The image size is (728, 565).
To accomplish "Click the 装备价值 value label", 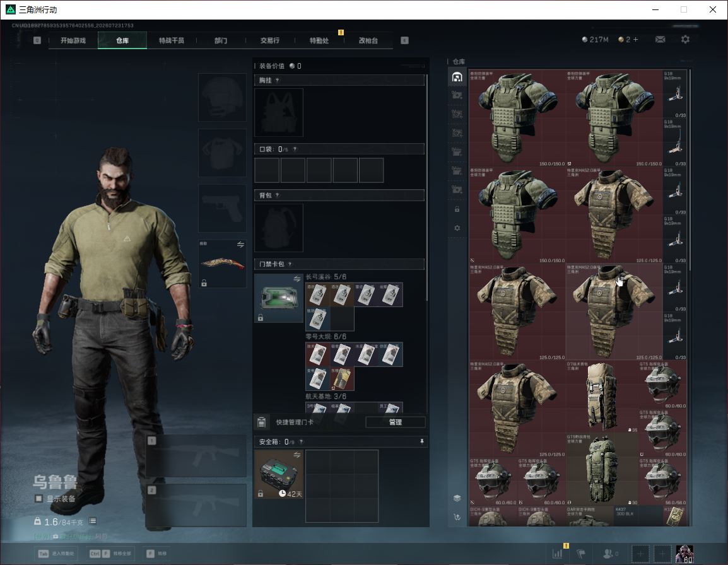I will [x=280, y=66].
